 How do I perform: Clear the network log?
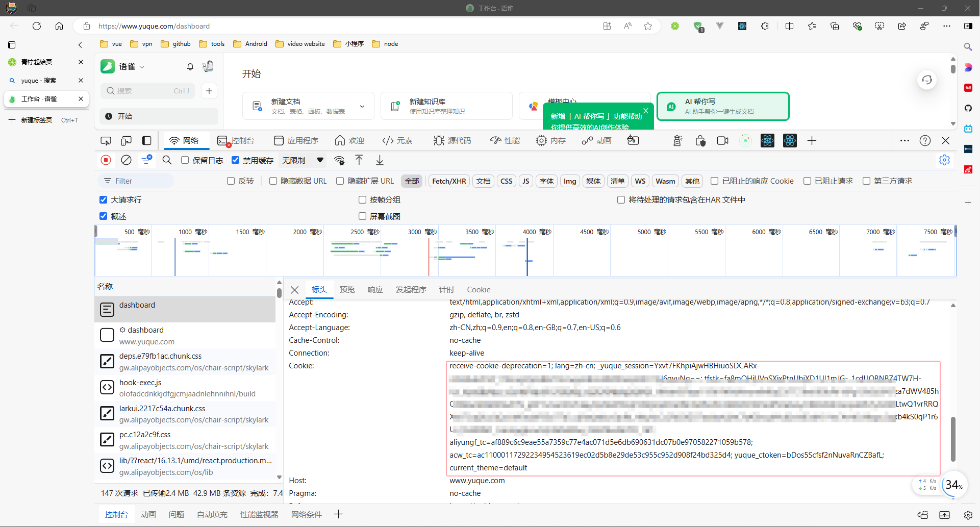tap(126, 160)
